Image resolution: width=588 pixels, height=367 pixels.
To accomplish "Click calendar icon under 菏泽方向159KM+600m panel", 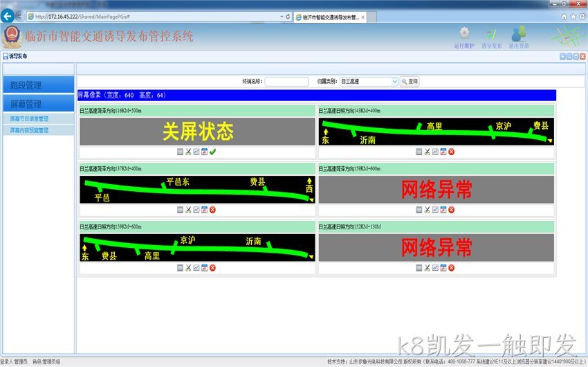I will point(443,210).
